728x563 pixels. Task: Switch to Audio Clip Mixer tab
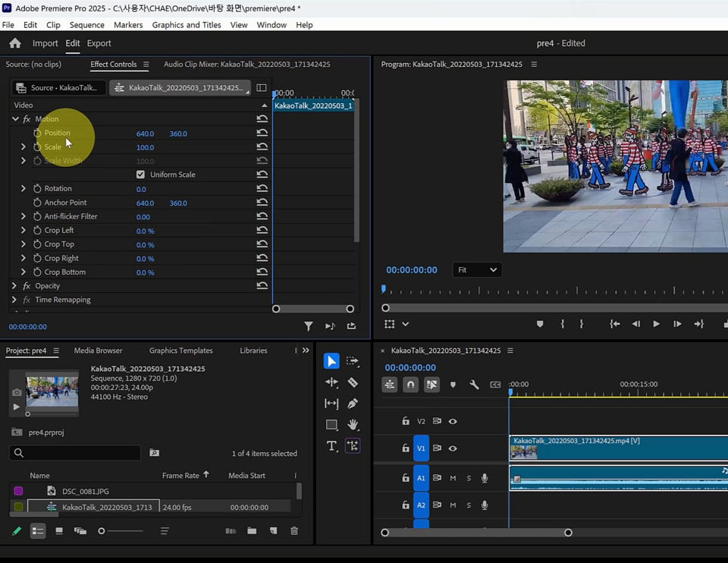[246, 64]
